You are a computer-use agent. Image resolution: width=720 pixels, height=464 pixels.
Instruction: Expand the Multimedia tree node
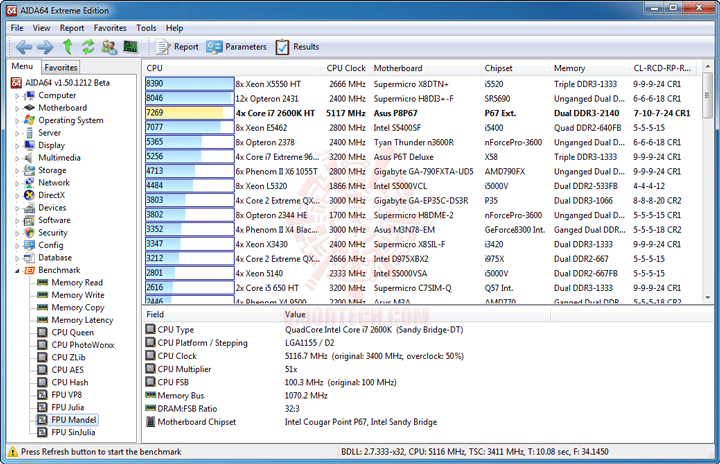tap(17, 158)
